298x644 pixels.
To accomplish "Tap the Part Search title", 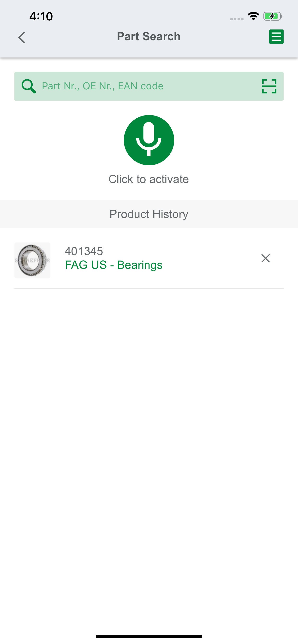I will [x=149, y=36].
